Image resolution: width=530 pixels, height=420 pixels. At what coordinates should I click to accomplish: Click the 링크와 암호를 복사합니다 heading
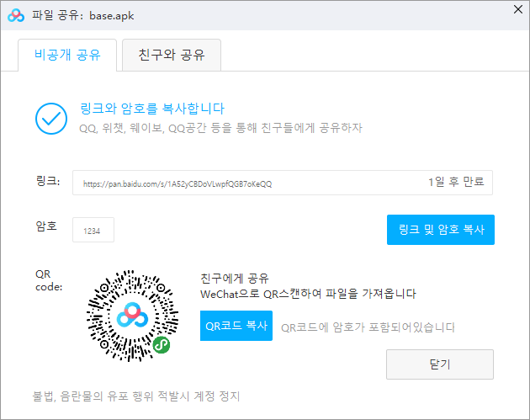pos(152,109)
